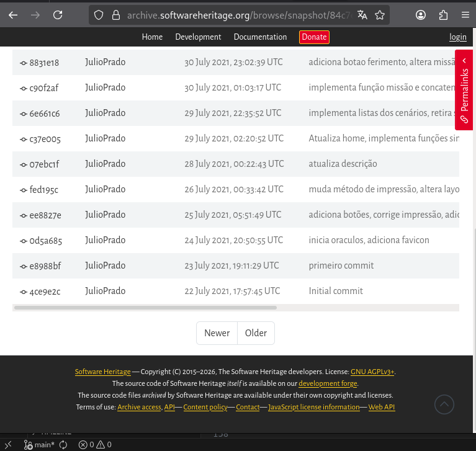Image resolution: width=476 pixels, height=451 pixels.
Task: Synchronize changes in VS Code status bar
Action: pos(63,445)
